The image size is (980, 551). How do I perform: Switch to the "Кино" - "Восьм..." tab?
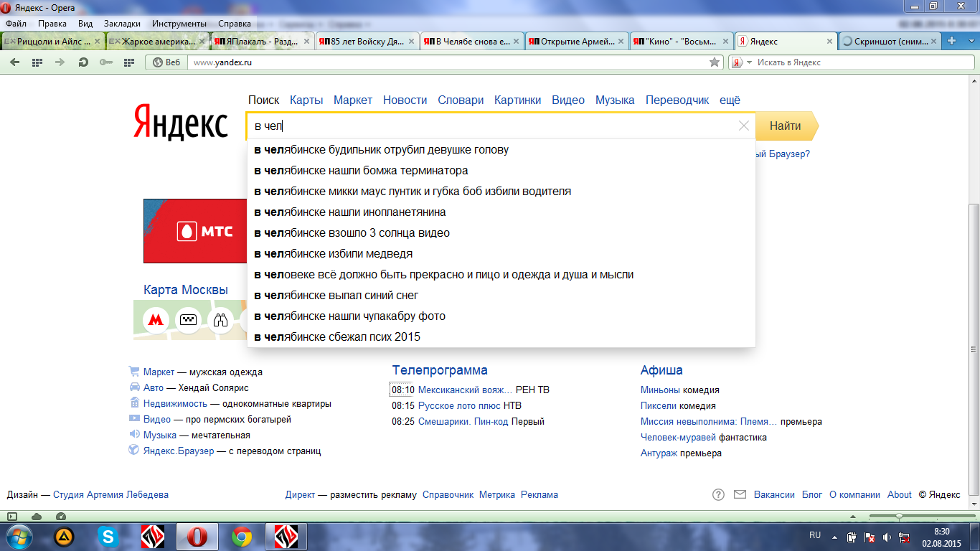tap(681, 42)
